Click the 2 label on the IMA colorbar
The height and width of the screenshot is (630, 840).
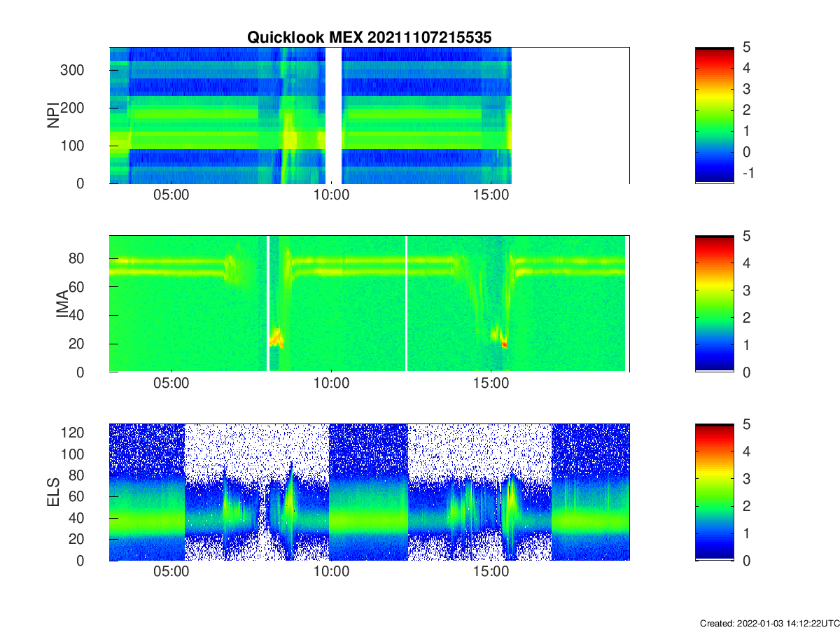click(746, 318)
